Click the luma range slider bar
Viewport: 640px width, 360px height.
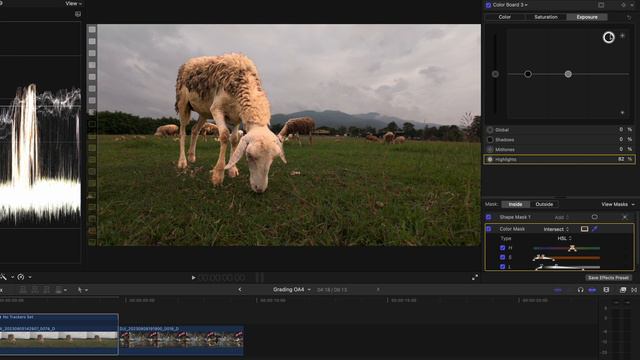pos(567,267)
